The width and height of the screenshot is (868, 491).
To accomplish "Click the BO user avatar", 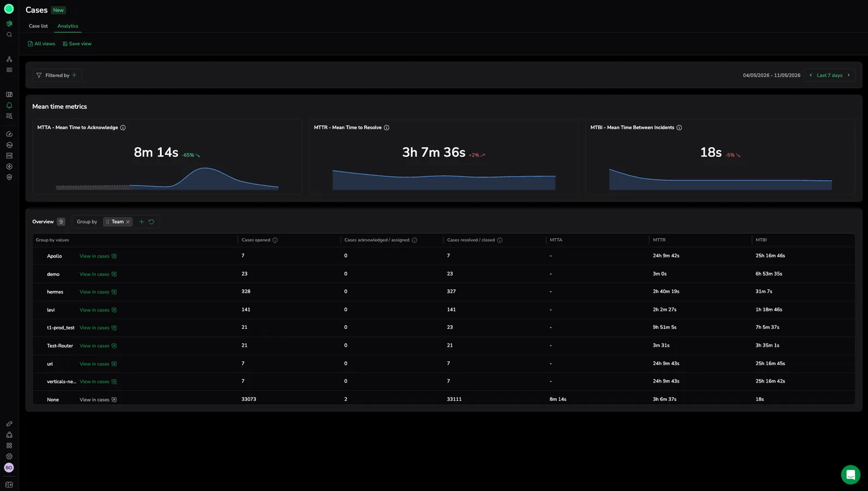I will 9,468.
